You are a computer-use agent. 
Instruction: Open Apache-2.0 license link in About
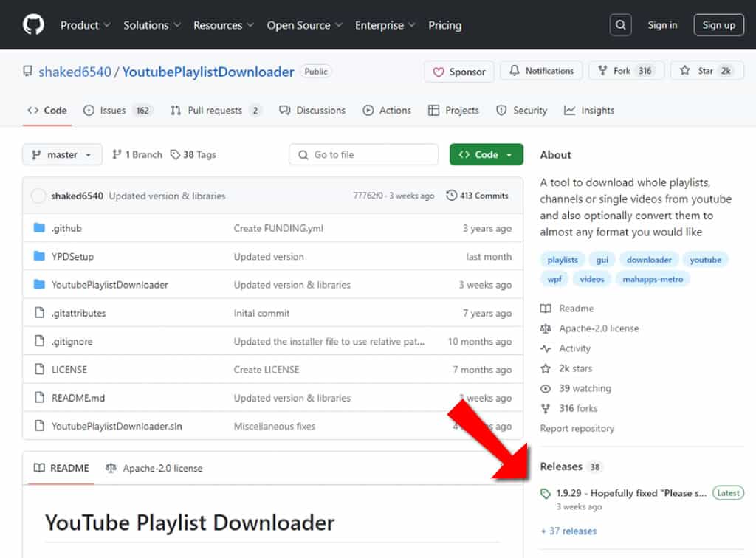590,328
